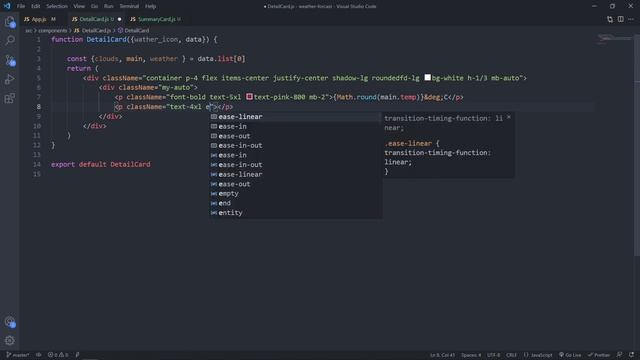Click the minimap preview
The width and height of the screenshot is (640, 360).
[614, 39]
